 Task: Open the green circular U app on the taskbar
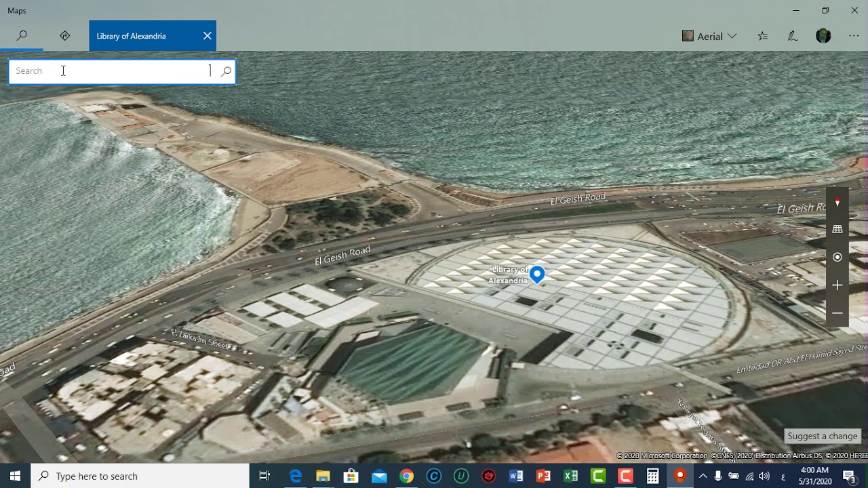click(461, 476)
